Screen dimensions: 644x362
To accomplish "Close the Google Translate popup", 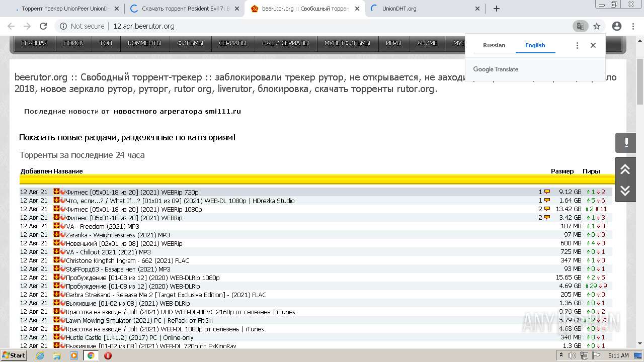I will click(593, 45).
